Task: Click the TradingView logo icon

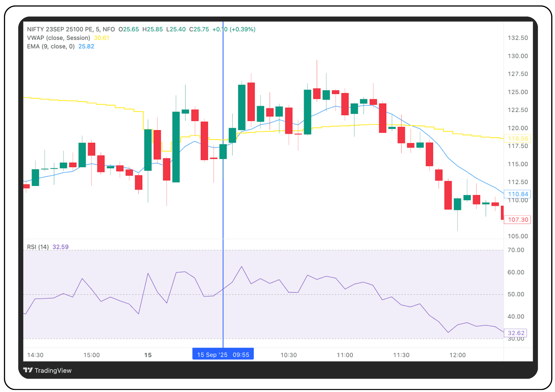Action: coord(28,370)
